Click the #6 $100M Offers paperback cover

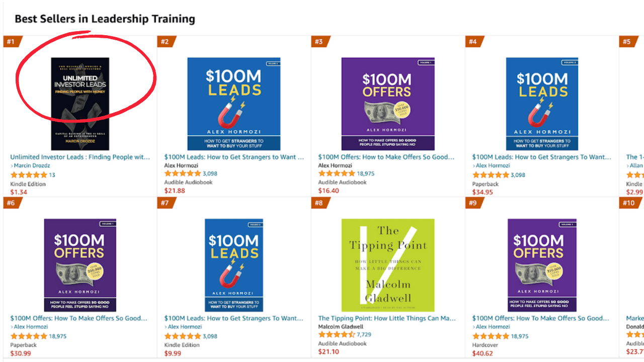[x=80, y=265]
